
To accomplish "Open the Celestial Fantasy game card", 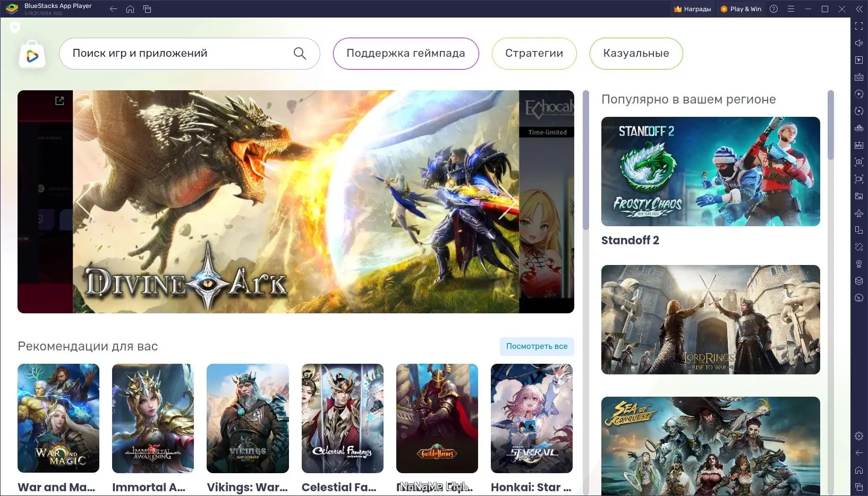I will [343, 418].
